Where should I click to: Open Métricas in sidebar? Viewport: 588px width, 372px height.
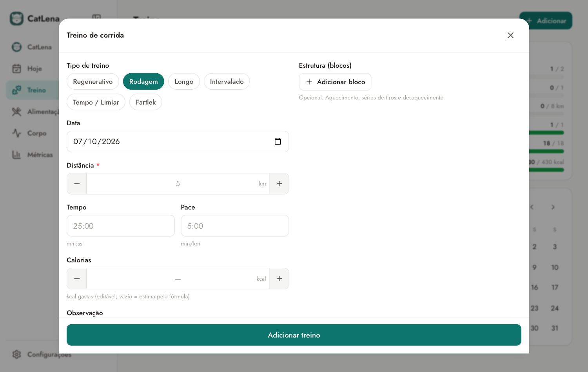(32, 155)
